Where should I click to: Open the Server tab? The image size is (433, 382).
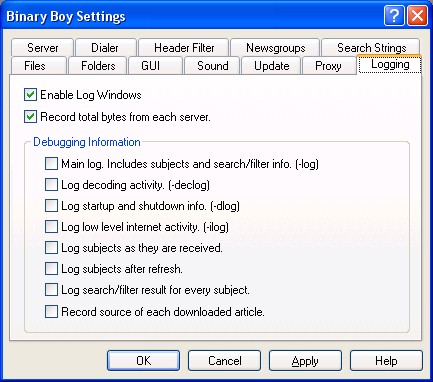click(x=42, y=48)
